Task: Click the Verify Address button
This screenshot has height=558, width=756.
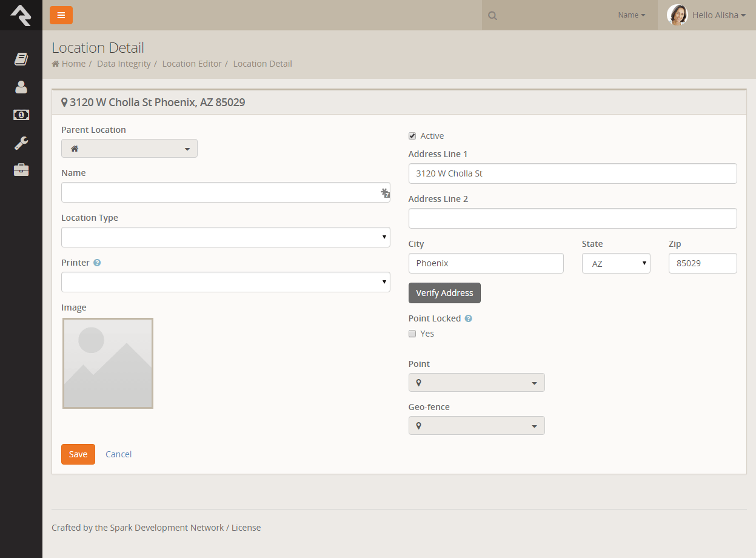Action: pyautogui.click(x=444, y=293)
